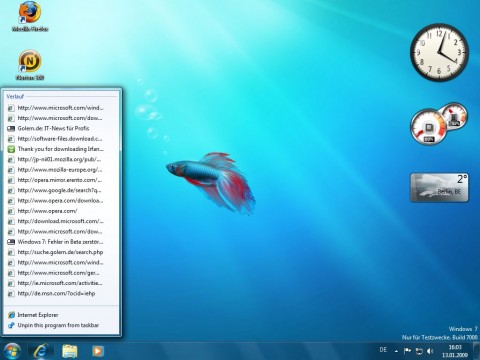Click the Action Center flag tray icon
Viewport: 480px width, 360px height.
pyautogui.click(x=407, y=351)
